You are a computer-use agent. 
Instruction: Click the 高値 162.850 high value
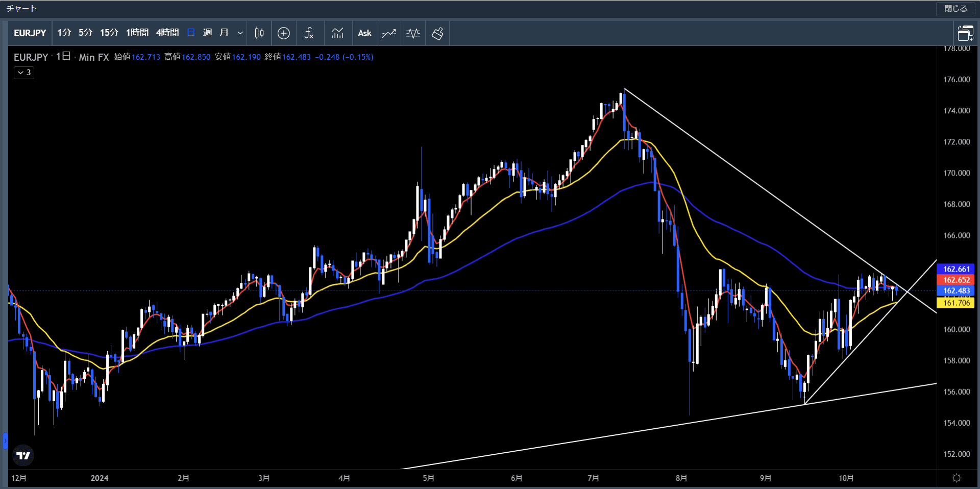(187, 57)
